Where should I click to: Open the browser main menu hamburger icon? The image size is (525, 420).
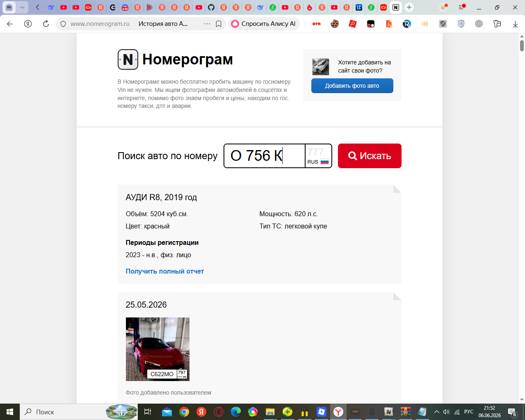coord(462,7)
